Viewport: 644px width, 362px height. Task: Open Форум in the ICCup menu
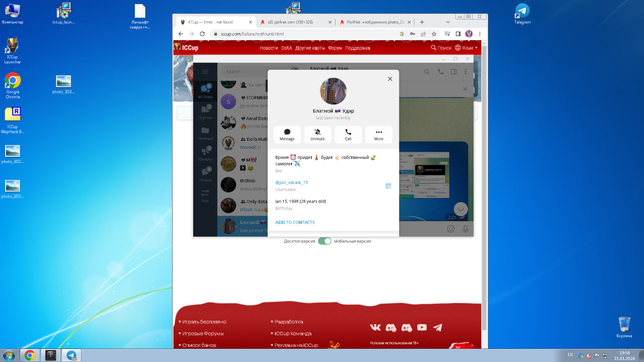click(335, 48)
